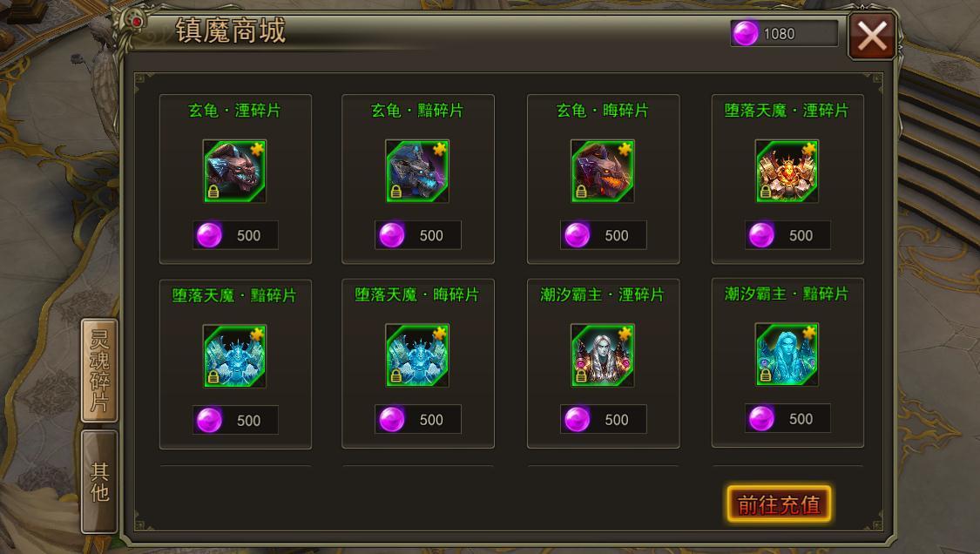Viewport: 980px width, 554px height.
Task: Click the 前往充值 recharge button
Action: (779, 504)
